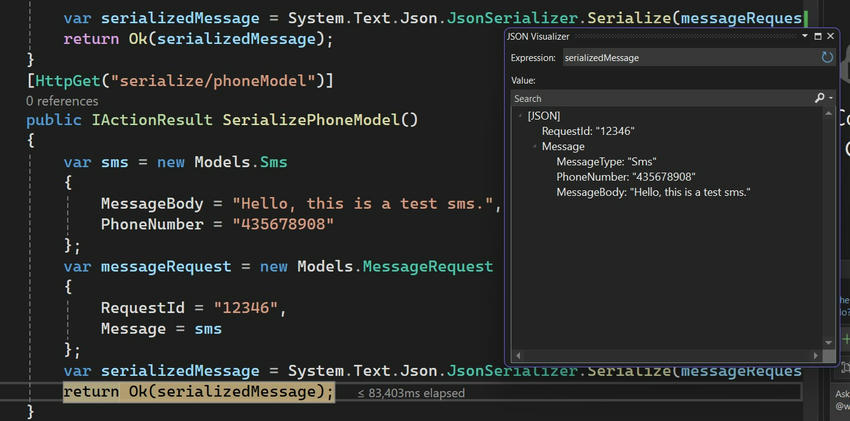Select the [JSON] root tree item
Viewport: 850px width, 421px height.
(x=544, y=116)
